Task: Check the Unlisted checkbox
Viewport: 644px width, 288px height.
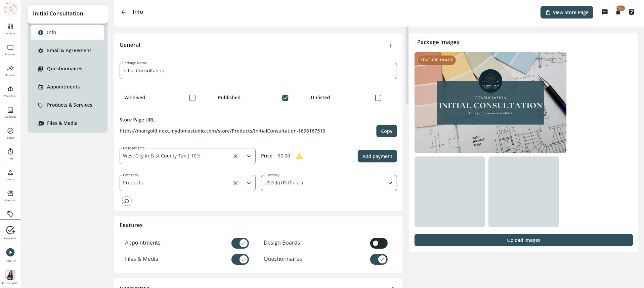Action: click(378, 98)
